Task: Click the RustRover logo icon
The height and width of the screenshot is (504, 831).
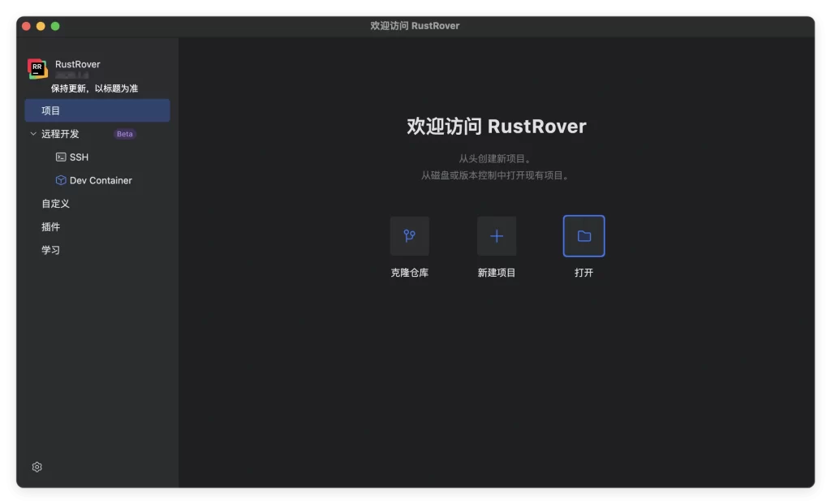Action: pyautogui.click(x=37, y=69)
